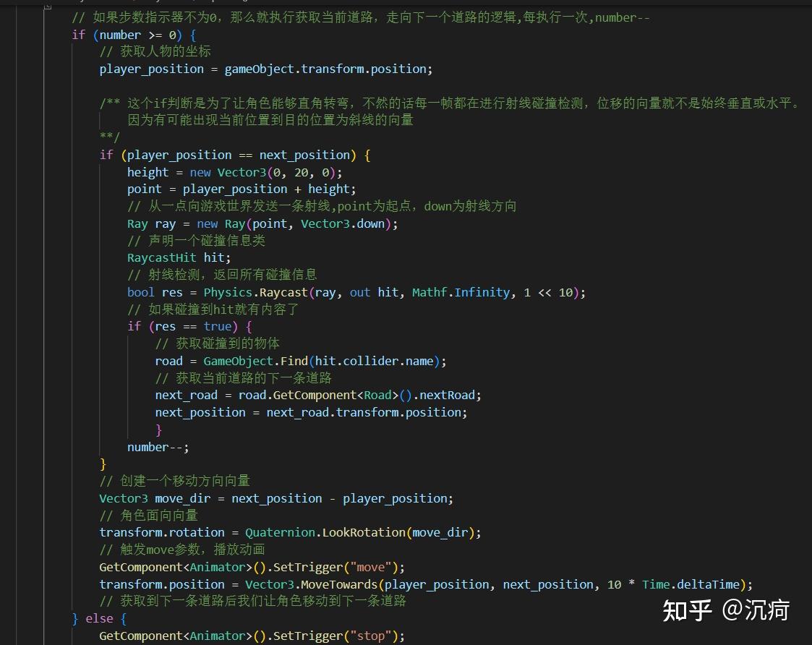Click the comment about 获取人物的坐标
The height and width of the screenshot is (645, 812).
tap(155, 51)
